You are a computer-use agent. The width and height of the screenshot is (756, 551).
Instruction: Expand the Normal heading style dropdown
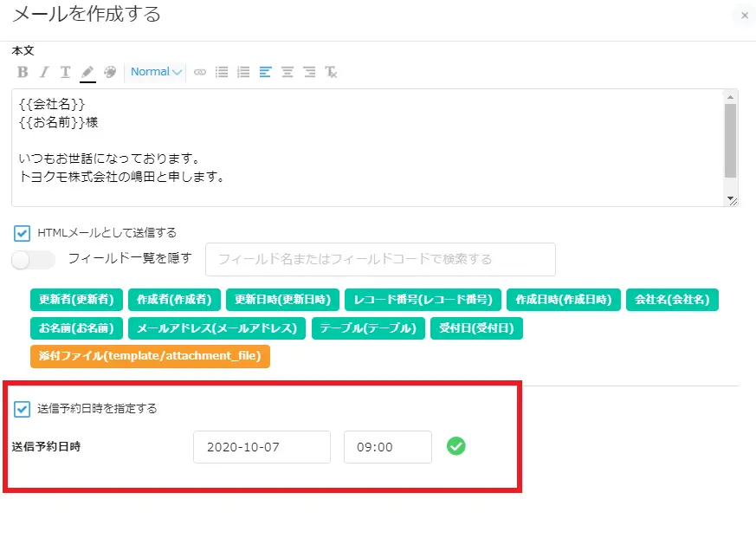coord(156,72)
